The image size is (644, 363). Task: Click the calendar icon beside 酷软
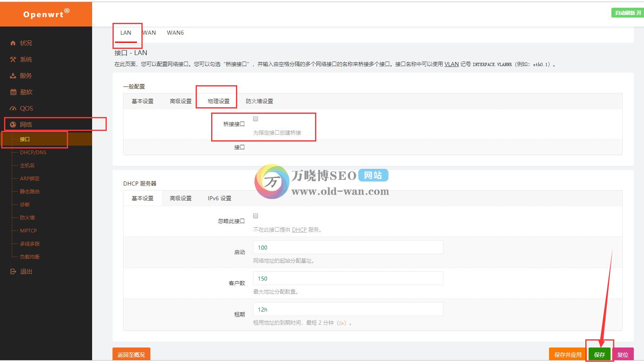[x=13, y=92]
